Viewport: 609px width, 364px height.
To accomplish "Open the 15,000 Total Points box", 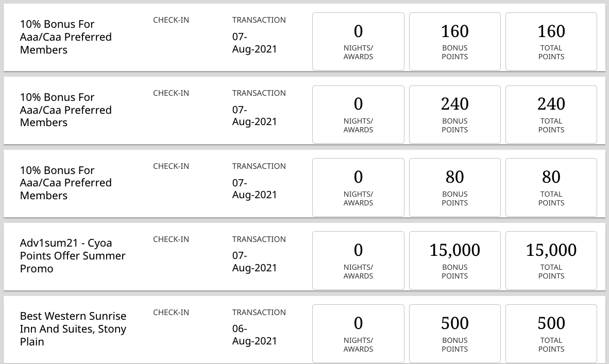I will tap(551, 261).
